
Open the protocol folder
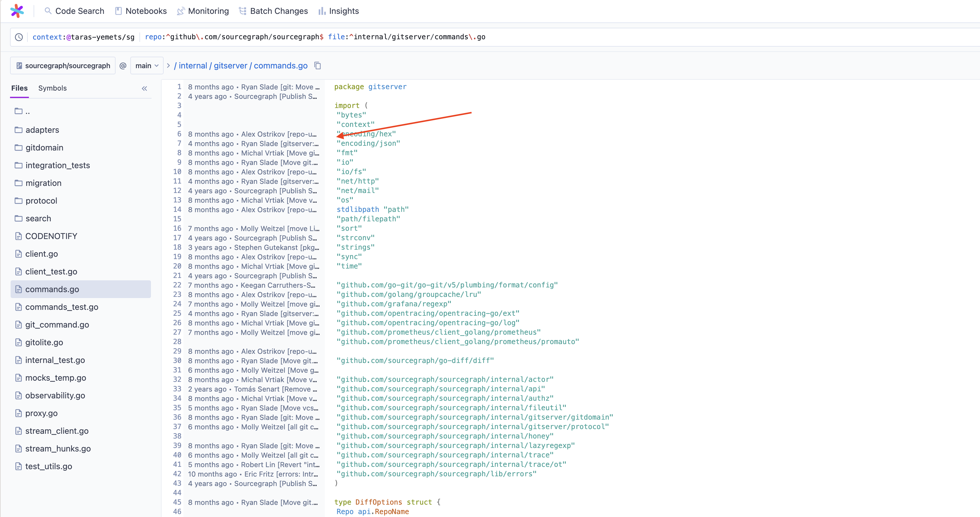[41, 201]
